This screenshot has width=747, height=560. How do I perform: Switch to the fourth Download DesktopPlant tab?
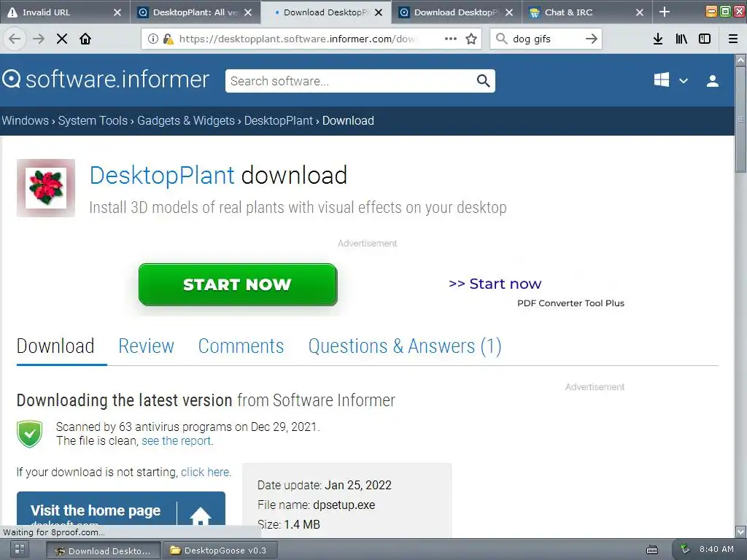coord(457,12)
